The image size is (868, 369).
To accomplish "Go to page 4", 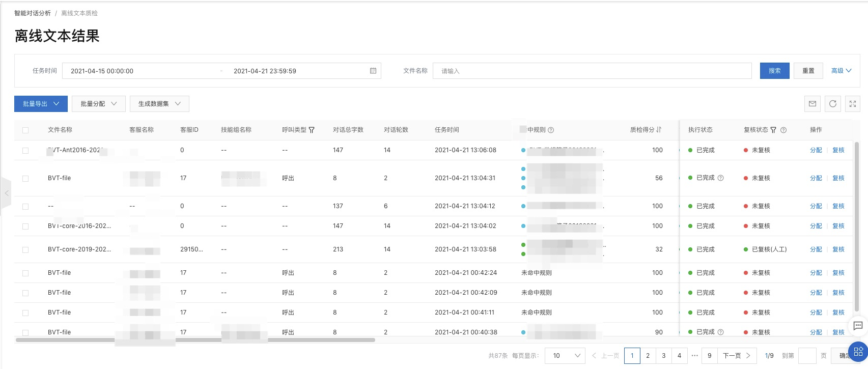I will tap(679, 355).
